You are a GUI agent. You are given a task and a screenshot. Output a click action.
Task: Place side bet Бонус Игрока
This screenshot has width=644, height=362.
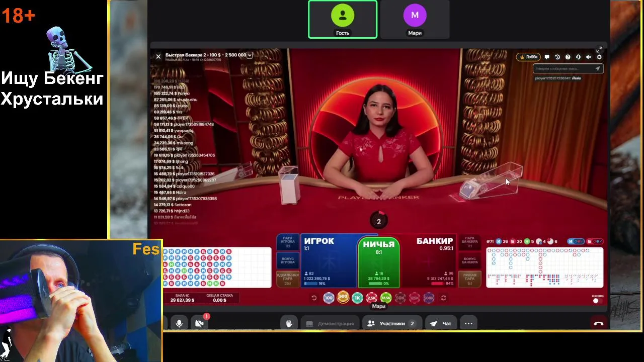click(288, 260)
